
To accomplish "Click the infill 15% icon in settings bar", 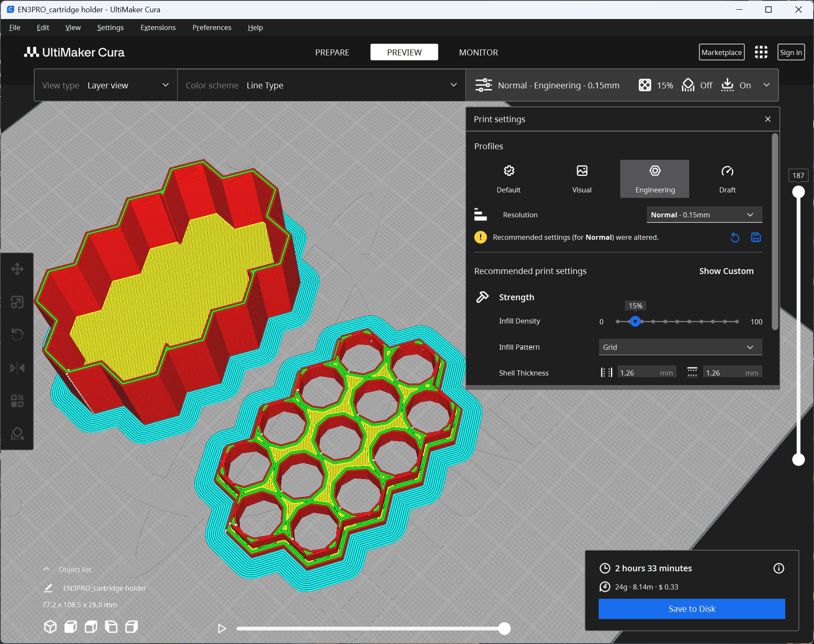I will (645, 85).
